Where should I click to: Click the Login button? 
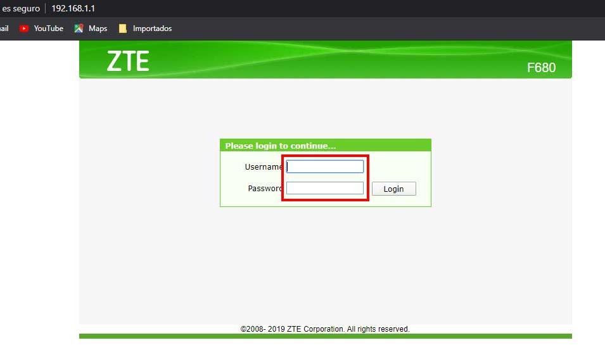point(394,189)
